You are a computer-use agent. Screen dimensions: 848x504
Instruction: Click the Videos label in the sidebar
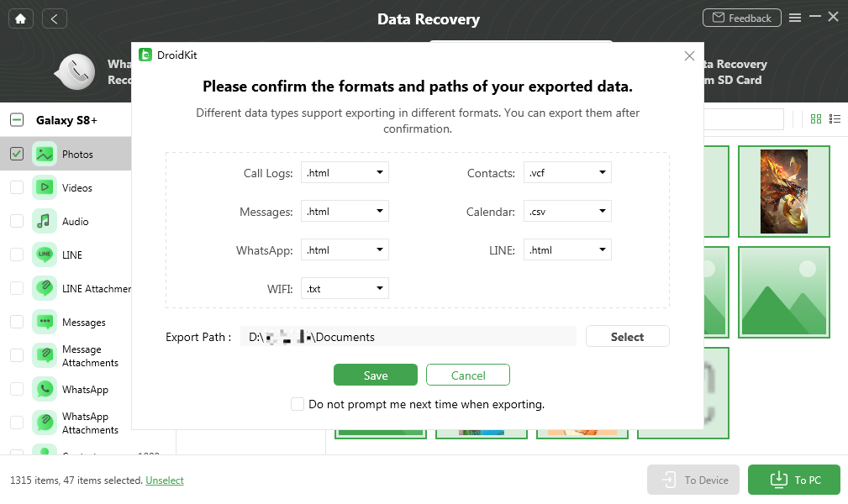point(76,187)
